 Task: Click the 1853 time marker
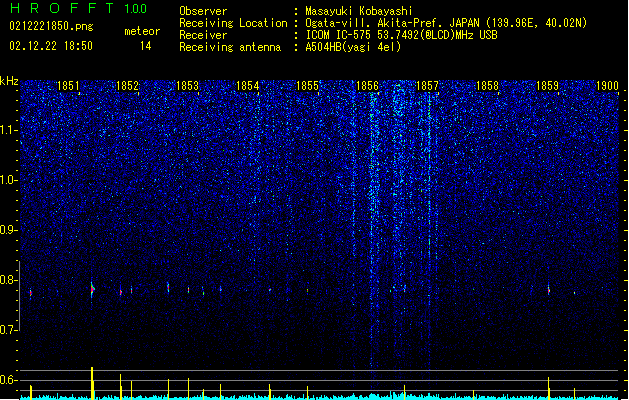pyautogui.click(x=187, y=85)
